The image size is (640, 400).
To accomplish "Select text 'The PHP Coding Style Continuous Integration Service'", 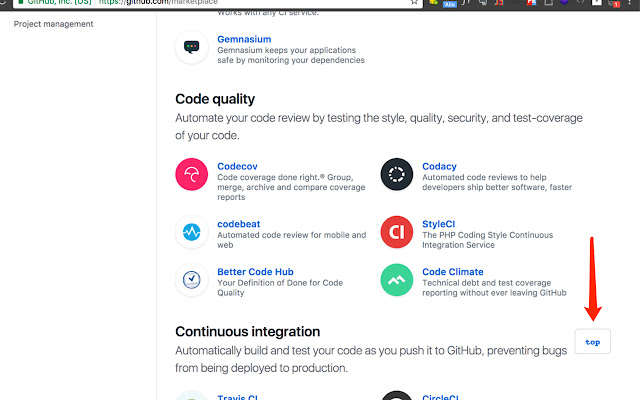I will (x=487, y=240).
